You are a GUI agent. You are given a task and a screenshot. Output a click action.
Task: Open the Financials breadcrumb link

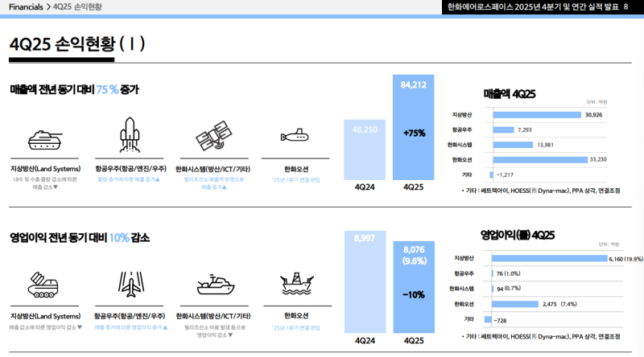[x=25, y=6]
